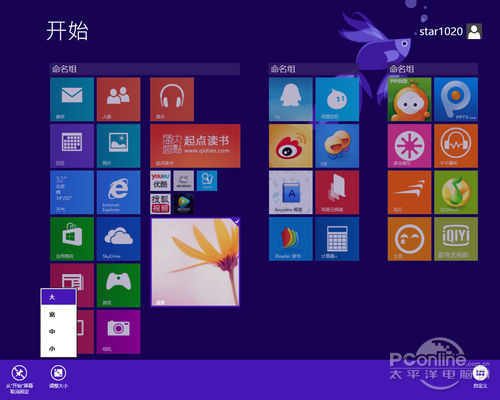Image resolution: width=500 pixels, height=400 pixels.
Task: Launch the SkyDrive tile
Action: (x=118, y=239)
